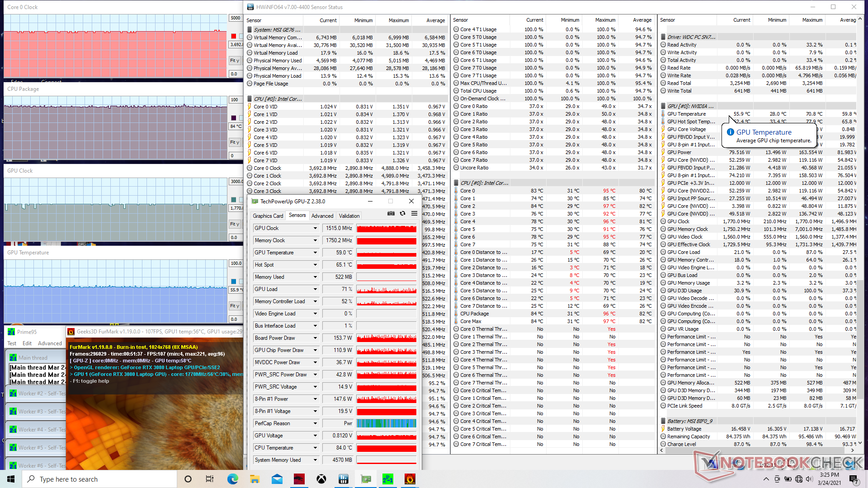Open the GPU Clock sensor dropdown

point(315,228)
